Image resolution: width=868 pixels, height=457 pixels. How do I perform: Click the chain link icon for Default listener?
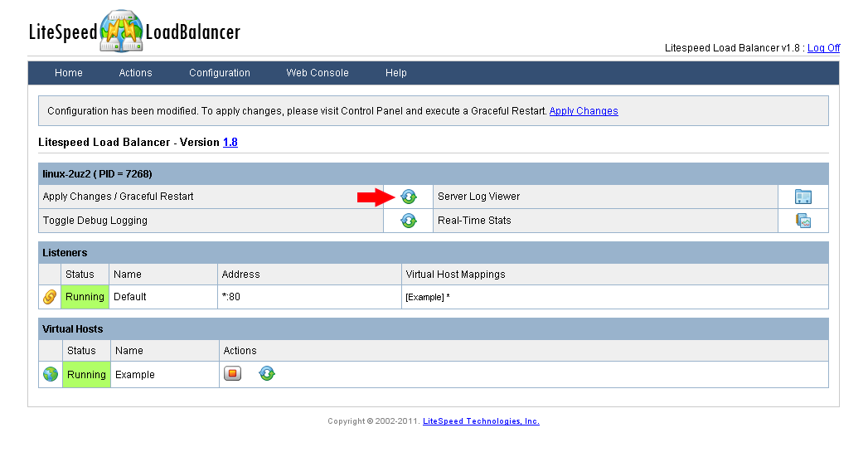pos(50,297)
